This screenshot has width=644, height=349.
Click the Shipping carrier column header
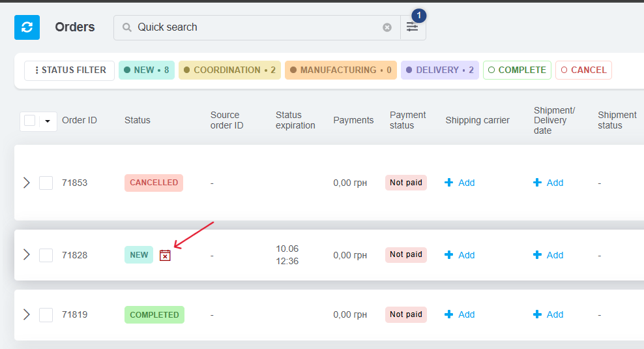pos(477,121)
